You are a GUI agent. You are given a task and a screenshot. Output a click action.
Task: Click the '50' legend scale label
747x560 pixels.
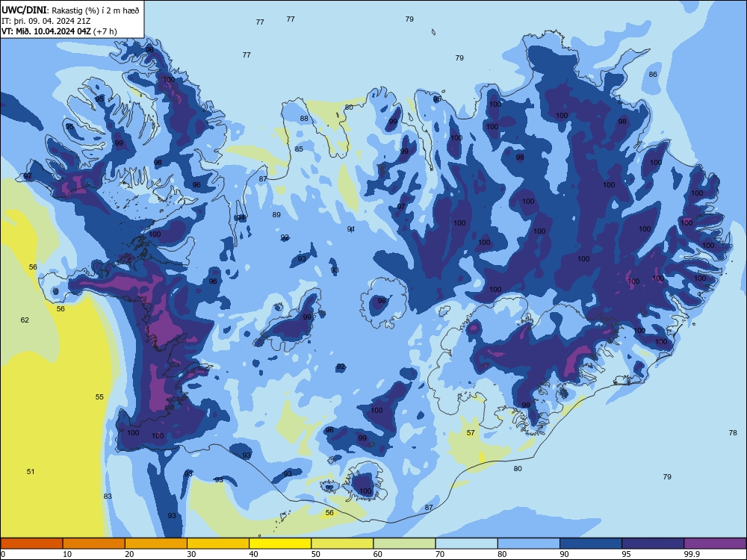click(x=315, y=554)
